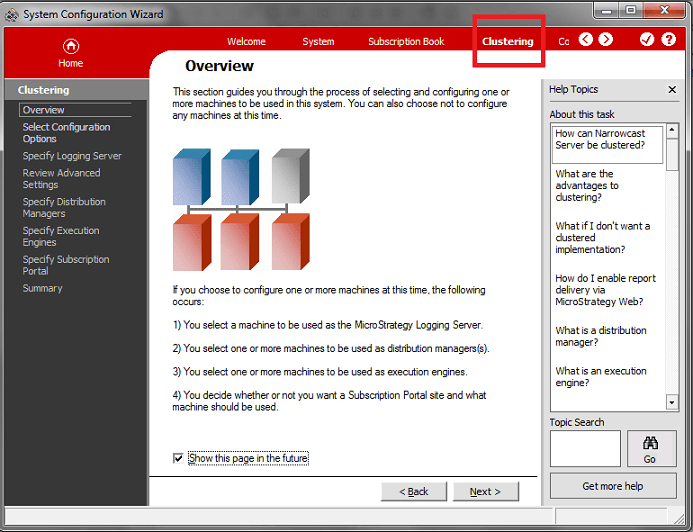Open 'What is a distribution manager?' topic
This screenshot has height=532, width=693.
click(x=601, y=336)
